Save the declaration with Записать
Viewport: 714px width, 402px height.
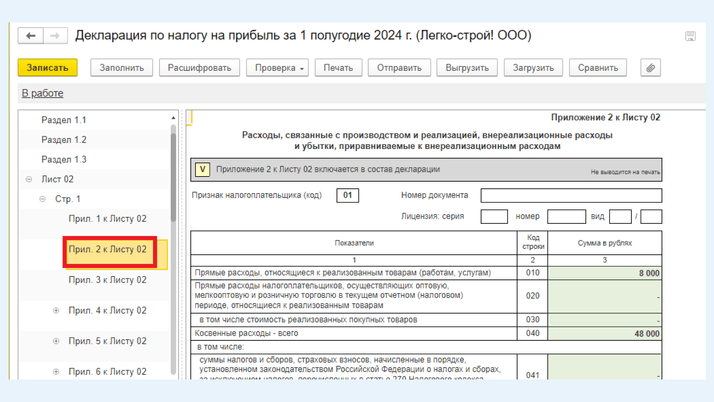click(47, 68)
